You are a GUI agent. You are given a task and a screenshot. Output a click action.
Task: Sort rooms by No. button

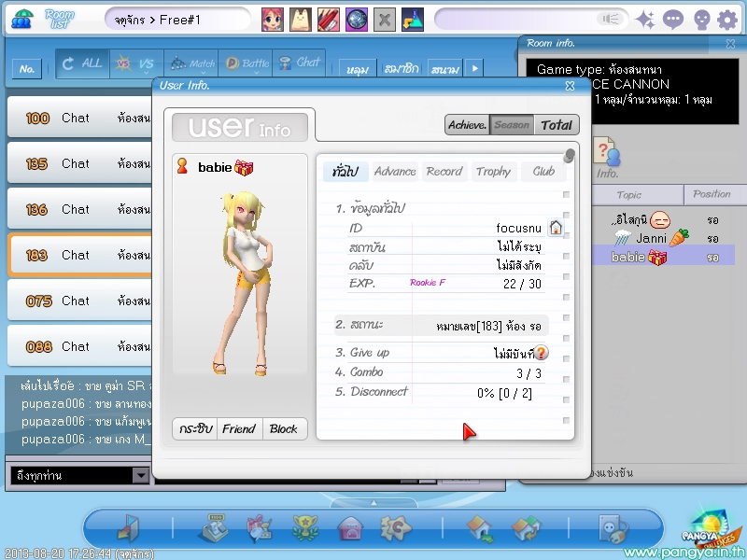coord(27,69)
